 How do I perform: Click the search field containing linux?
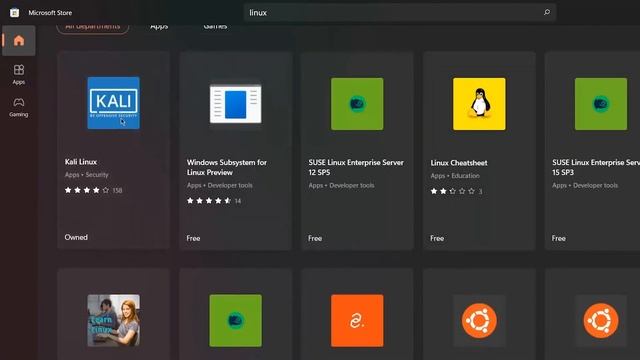[x=400, y=13]
